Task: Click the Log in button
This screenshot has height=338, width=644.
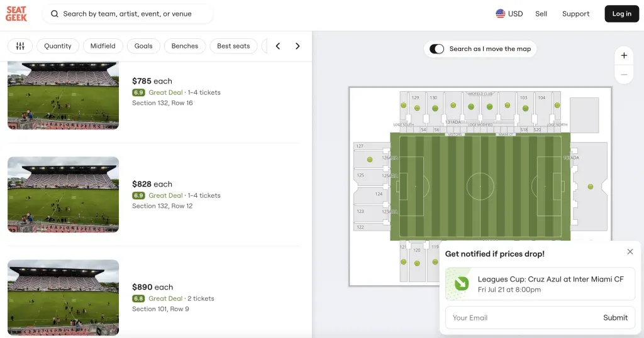Action: pyautogui.click(x=621, y=14)
